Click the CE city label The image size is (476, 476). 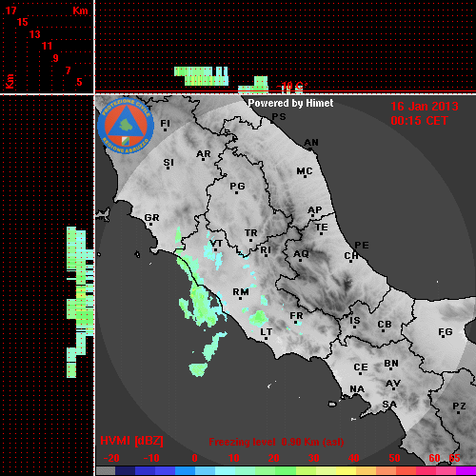(361, 367)
